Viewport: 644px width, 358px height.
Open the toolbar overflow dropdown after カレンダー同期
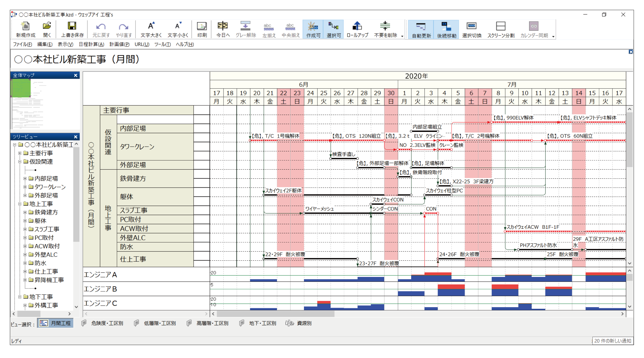point(553,36)
